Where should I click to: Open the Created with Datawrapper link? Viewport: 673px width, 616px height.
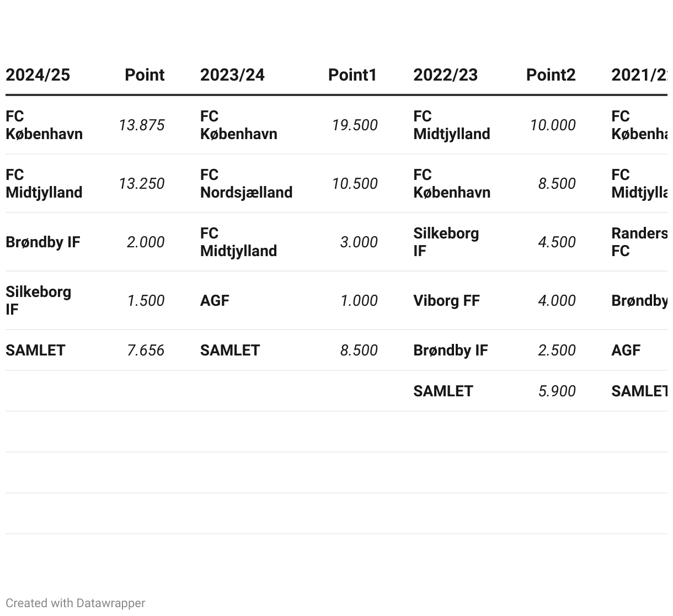tap(76, 603)
